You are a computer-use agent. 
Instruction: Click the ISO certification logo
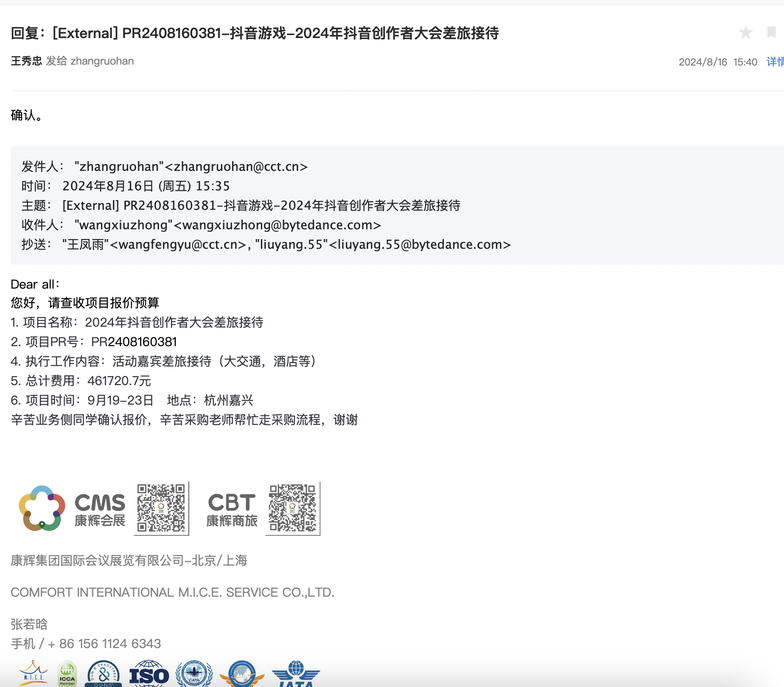(149, 675)
